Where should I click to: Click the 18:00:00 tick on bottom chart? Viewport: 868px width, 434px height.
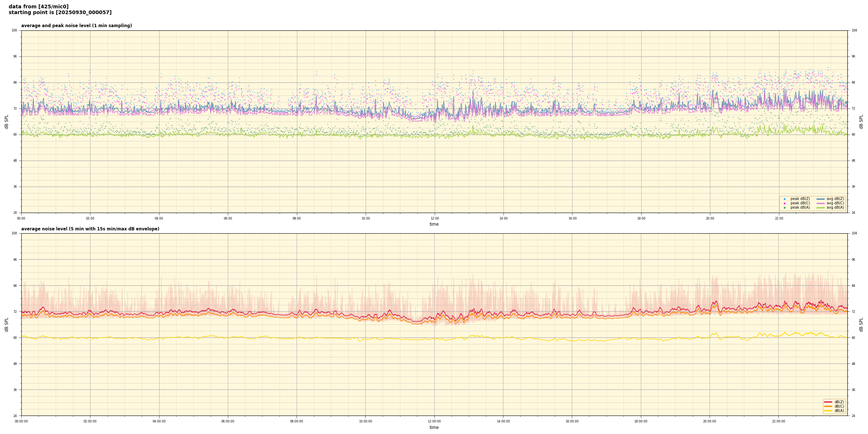(x=641, y=421)
